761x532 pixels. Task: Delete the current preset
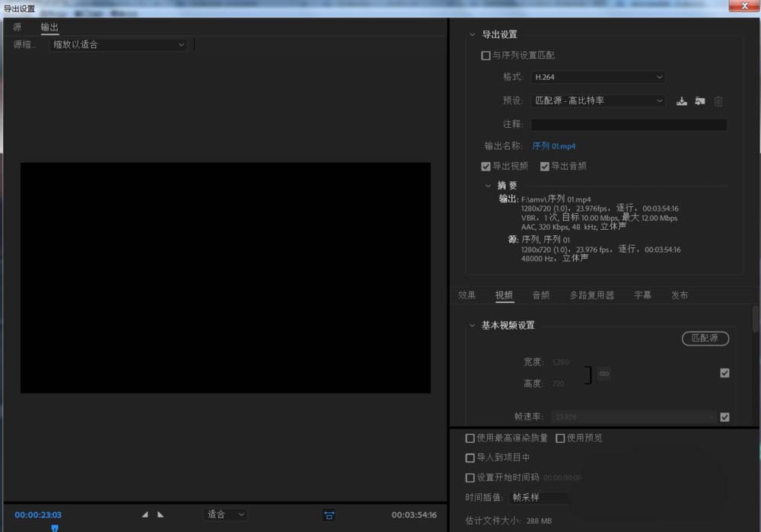[x=718, y=100]
